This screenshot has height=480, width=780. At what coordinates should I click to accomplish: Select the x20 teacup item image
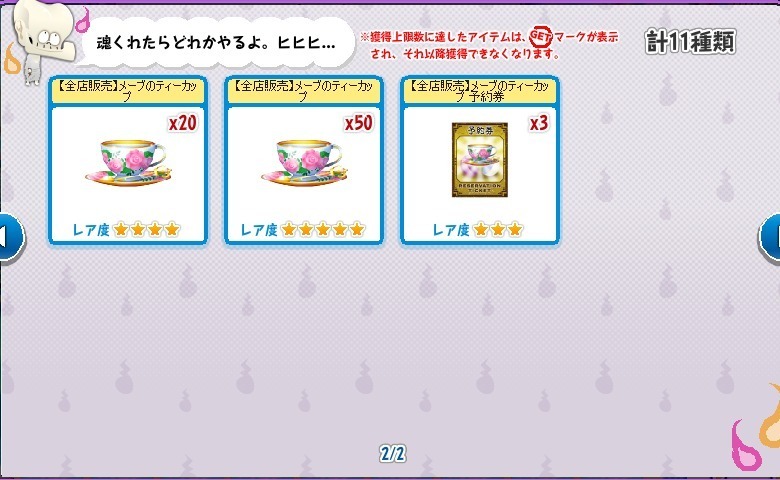tap(128, 163)
